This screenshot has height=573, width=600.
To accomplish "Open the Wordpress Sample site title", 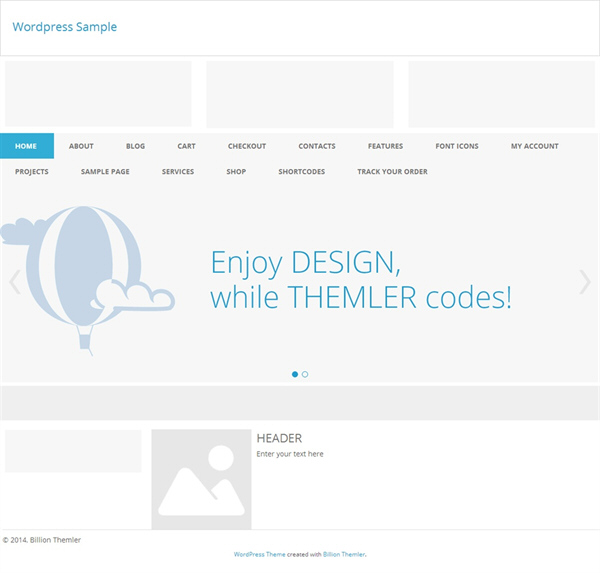I will point(65,27).
